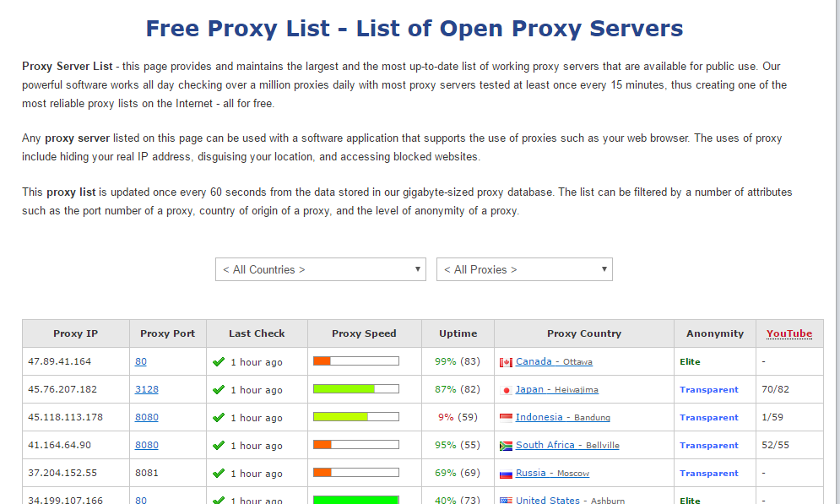Open the Russia - Moscow country link
Screen dimensions: 840x504
pyautogui.click(x=552, y=473)
